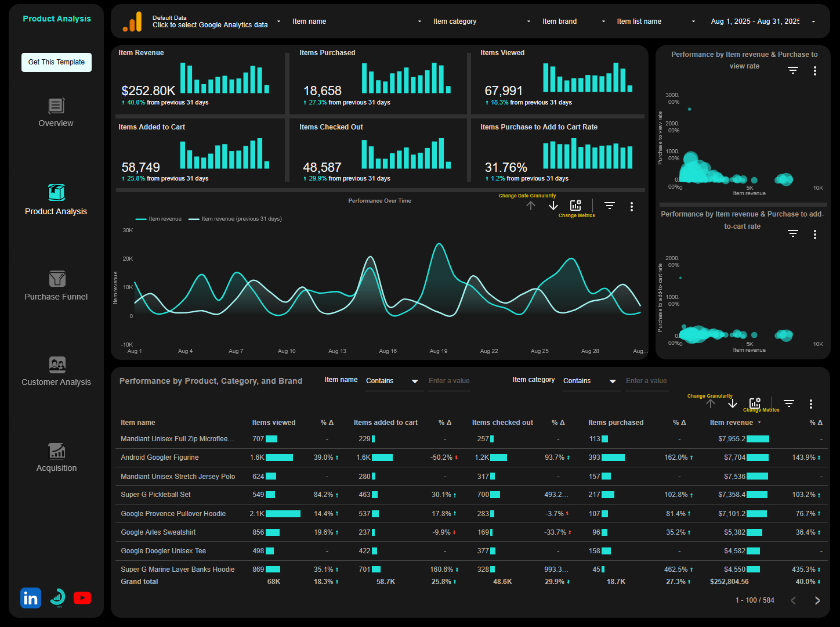Open filter icon on Performance Over Time chart
840x627 pixels.
pyautogui.click(x=609, y=206)
